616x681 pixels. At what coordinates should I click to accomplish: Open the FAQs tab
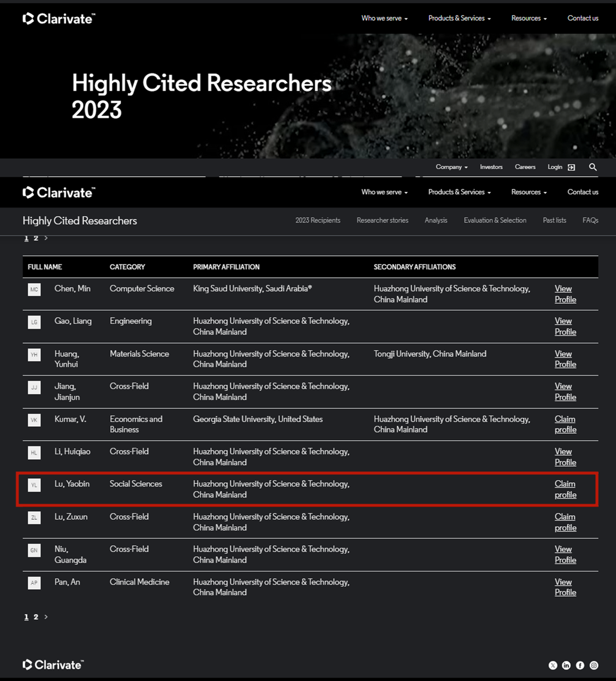coord(590,221)
